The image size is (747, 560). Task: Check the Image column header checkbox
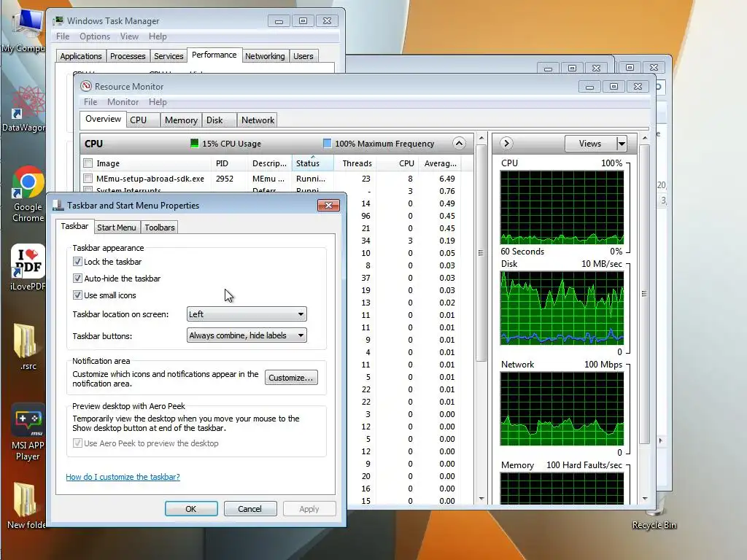point(88,163)
